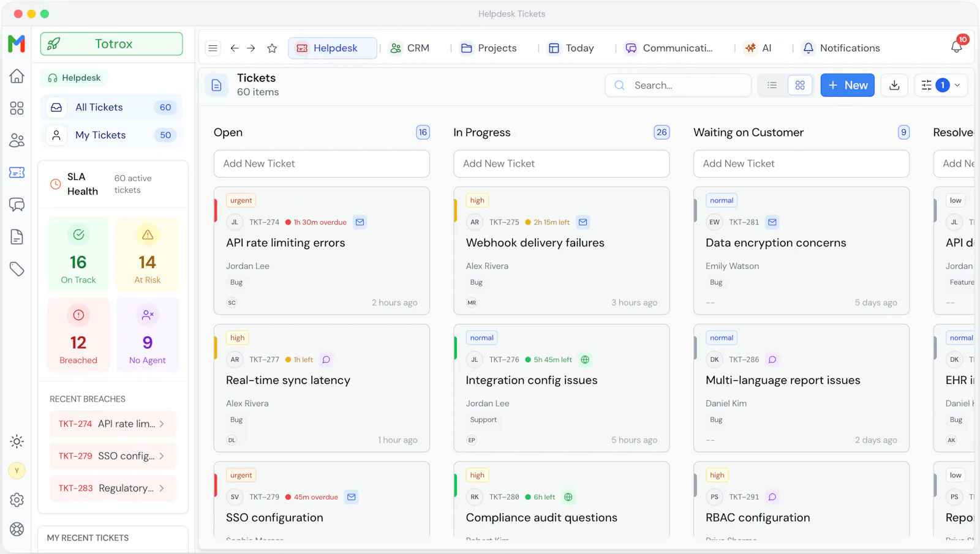This screenshot has width=980, height=554.
Task: Open the Notifications tab
Action: coord(841,48)
